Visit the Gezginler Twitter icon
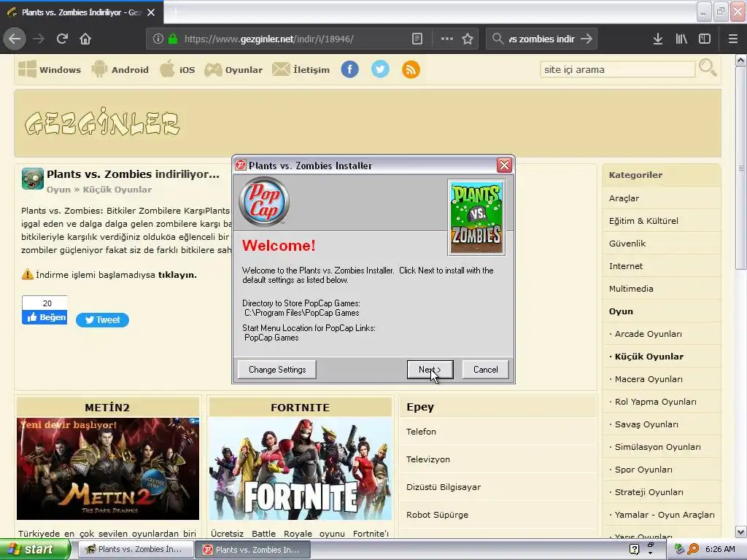 (x=380, y=69)
